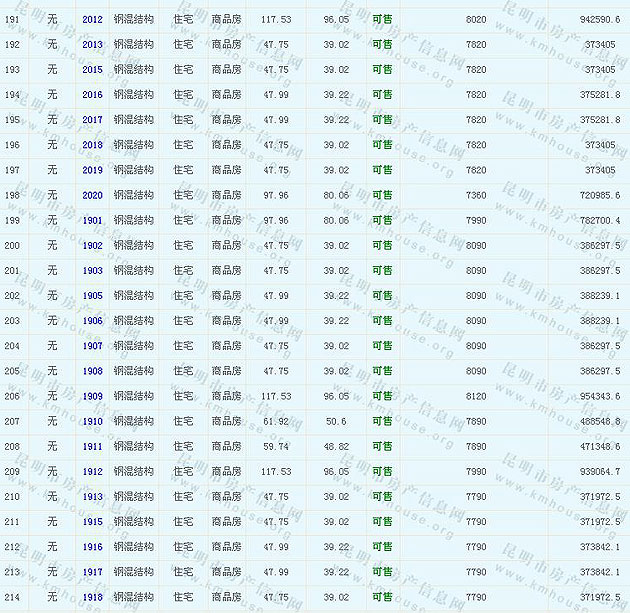Image resolution: width=630 pixels, height=613 pixels.
Task: Select the area value 61.92
Action: (x=275, y=421)
